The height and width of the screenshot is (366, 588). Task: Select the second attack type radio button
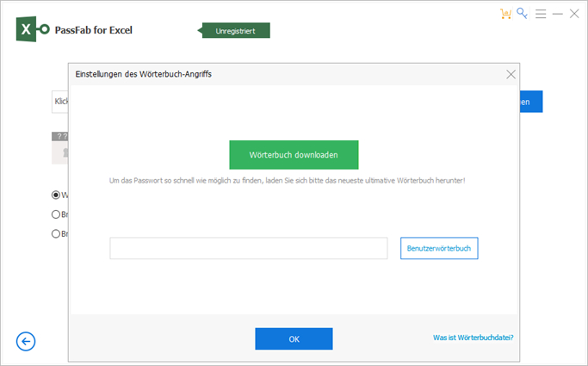click(x=57, y=214)
